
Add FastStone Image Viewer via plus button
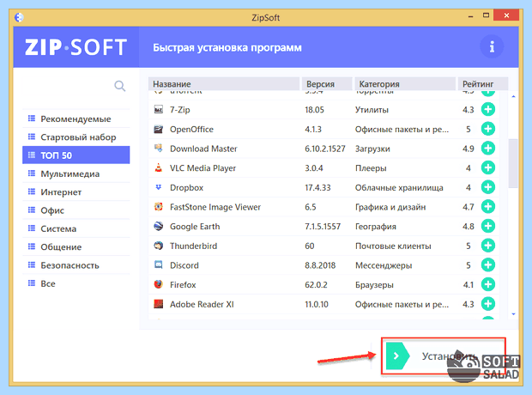[488, 206]
